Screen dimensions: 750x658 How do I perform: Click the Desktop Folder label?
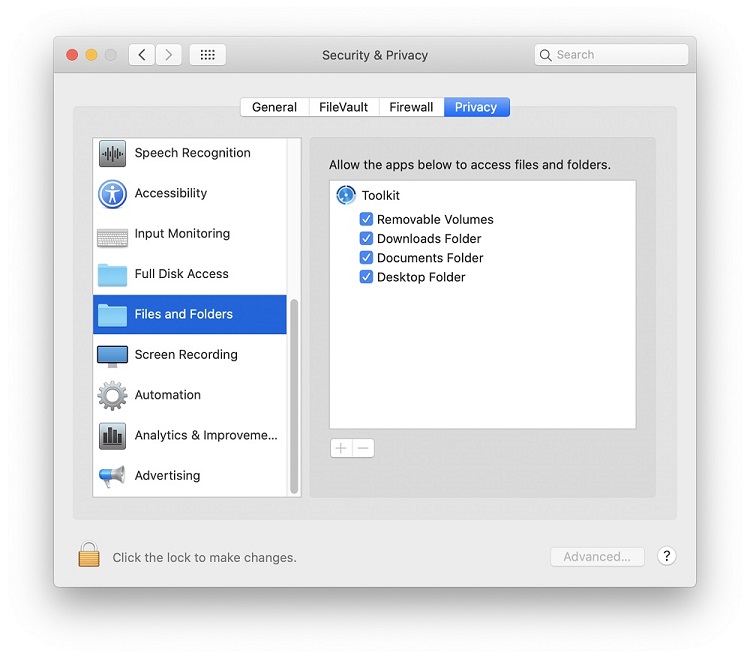click(x=421, y=277)
